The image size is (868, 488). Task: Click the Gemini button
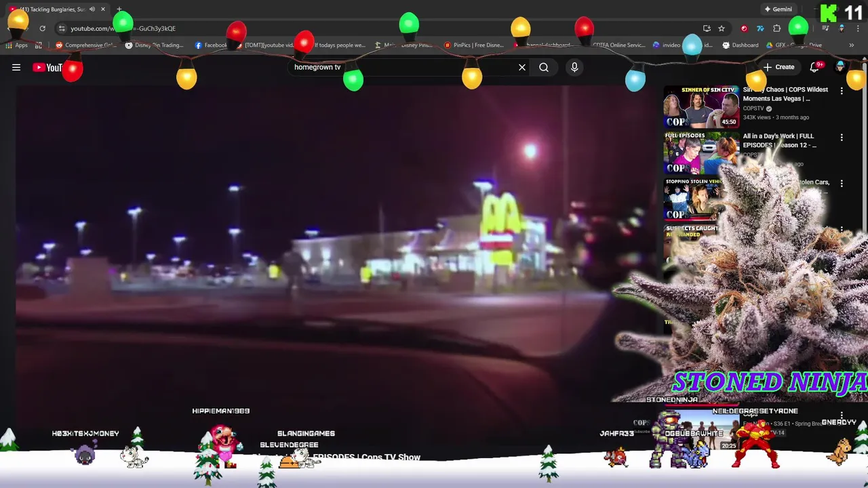coord(778,9)
